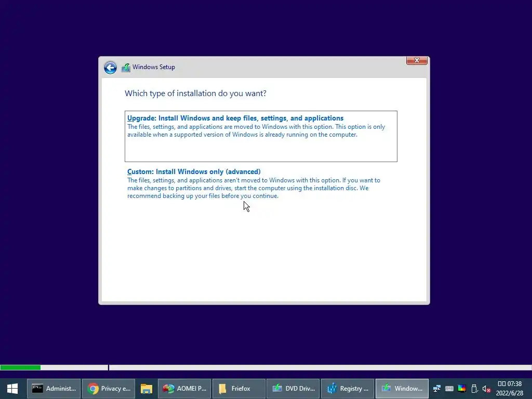Open the on-screen keyboard tray icon
532x399 pixels.
(x=449, y=389)
